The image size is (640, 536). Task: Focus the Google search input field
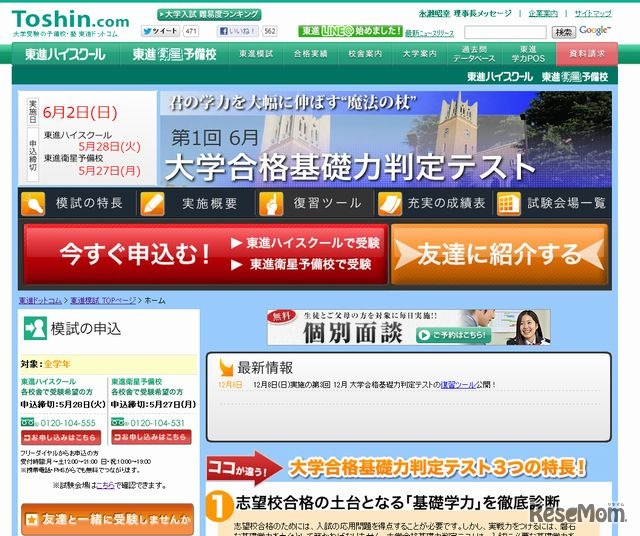click(x=505, y=32)
